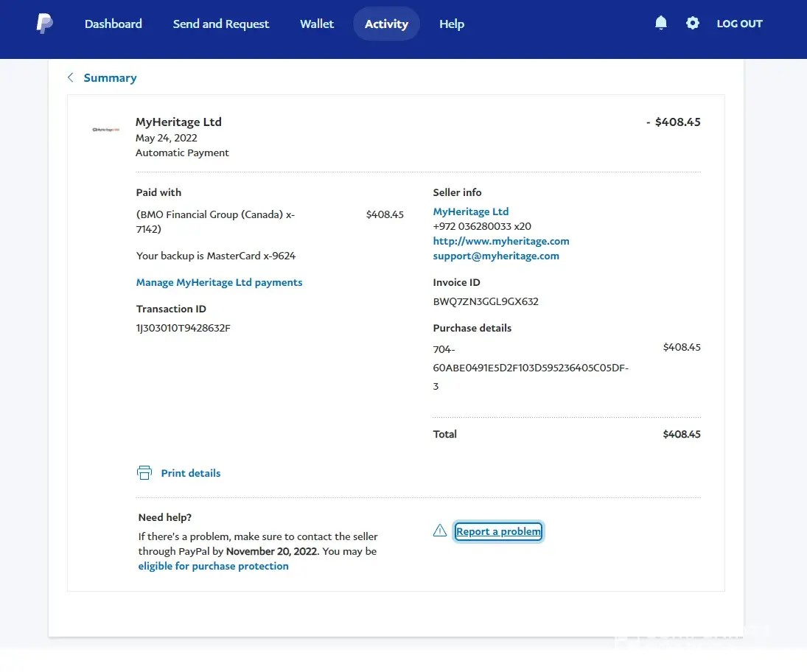The image size is (807, 672).
Task: Click the MyHeritage merchant logo thumbnail
Action: click(106, 130)
